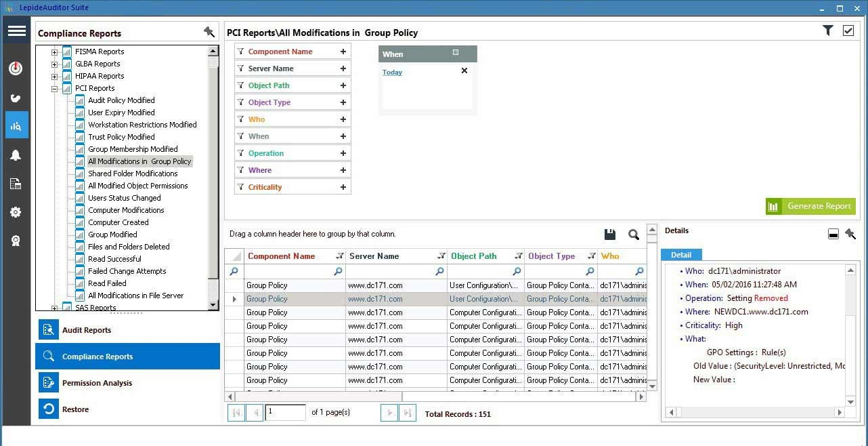Screen dimensions: 868x446
Task: Click the page number input field
Action: click(x=285, y=412)
